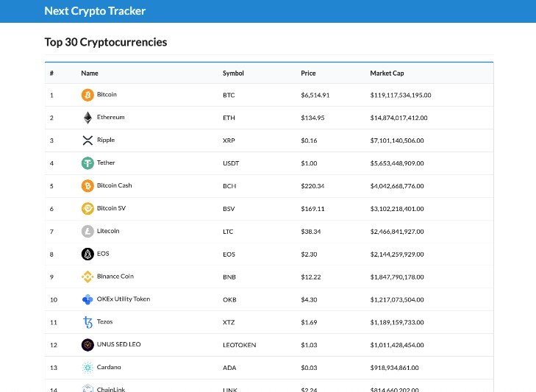Click the $2,144,259,929.00 market cap
Image resolution: width=536 pixels, height=392 pixels.
click(397, 254)
